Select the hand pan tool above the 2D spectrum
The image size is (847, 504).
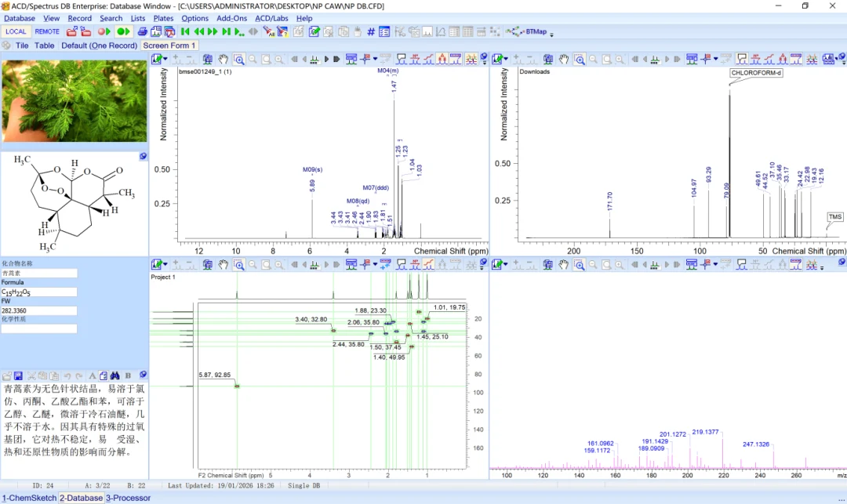[x=223, y=264]
